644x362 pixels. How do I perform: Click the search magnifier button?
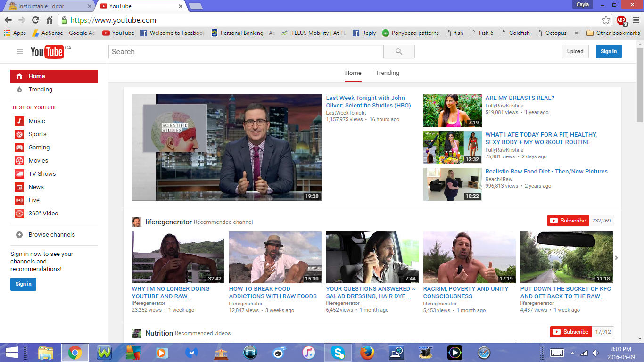(399, 52)
